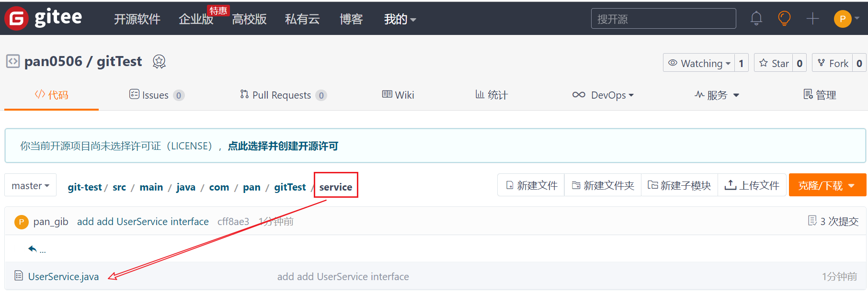The width and height of the screenshot is (868, 294).
Task: Click the 点此选择并创建开源许可 link
Action: (283, 146)
